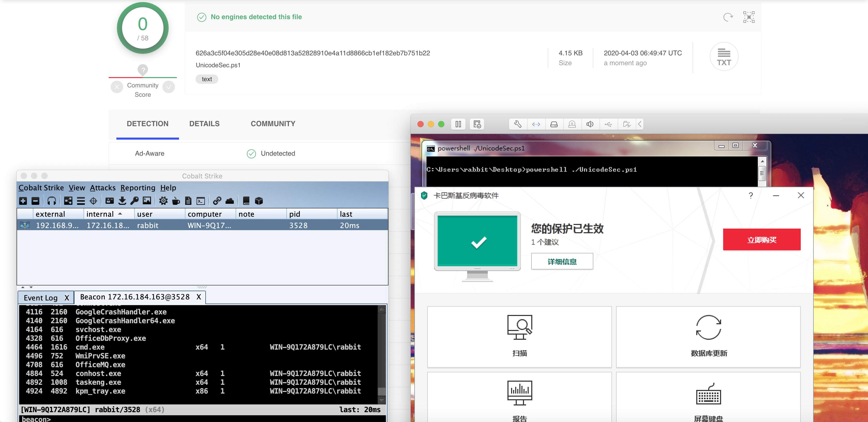Close the Beacon 172.16.184.163@3528 tab
This screenshot has width=868, height=422.
[199, 297]
